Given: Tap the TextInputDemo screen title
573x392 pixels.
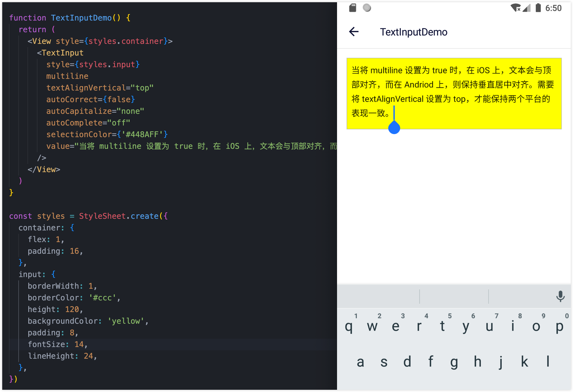Looking at the screenshot, I should pyautogui.click(x=414, y=32).
